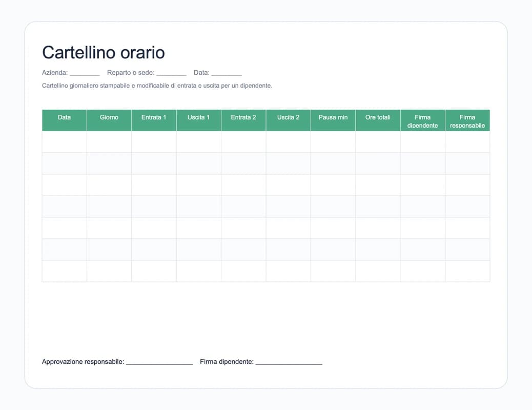Click the Approvazione responsabile label
This screenshot has width=532, height=410.
coord(83,362)
